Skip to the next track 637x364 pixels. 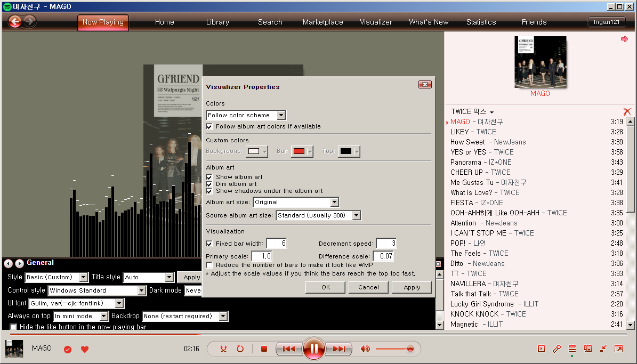click(339, 349)
